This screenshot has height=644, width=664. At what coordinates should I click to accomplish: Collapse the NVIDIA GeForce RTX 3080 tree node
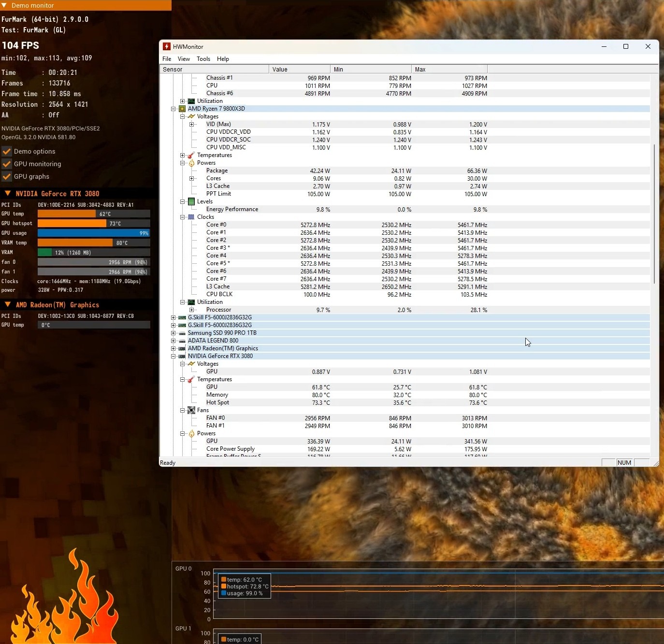click(x=173, y=356)
